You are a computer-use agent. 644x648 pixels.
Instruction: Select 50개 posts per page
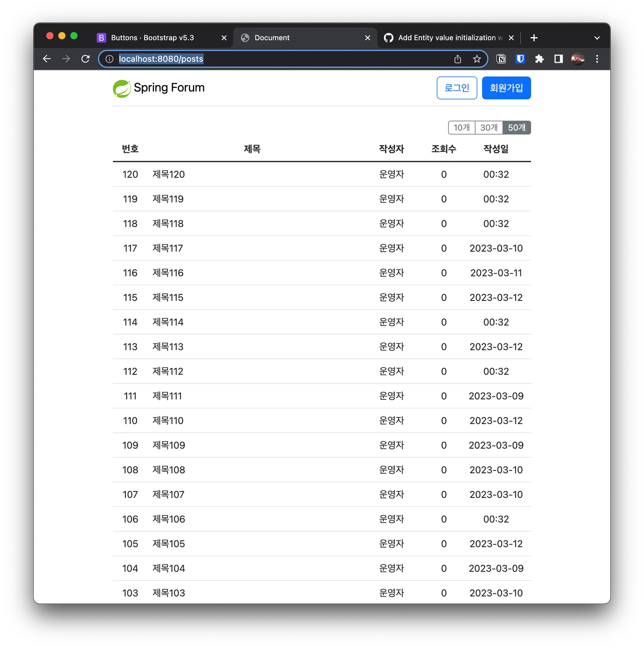(517, 127)
